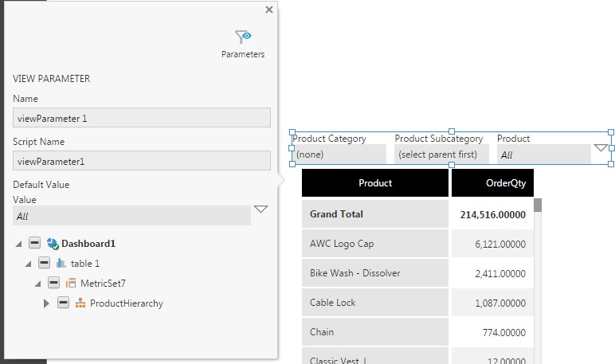Click the Product Category (none) filter box
Viewport: 615px width, 364px height.
[x=339, y=155]
